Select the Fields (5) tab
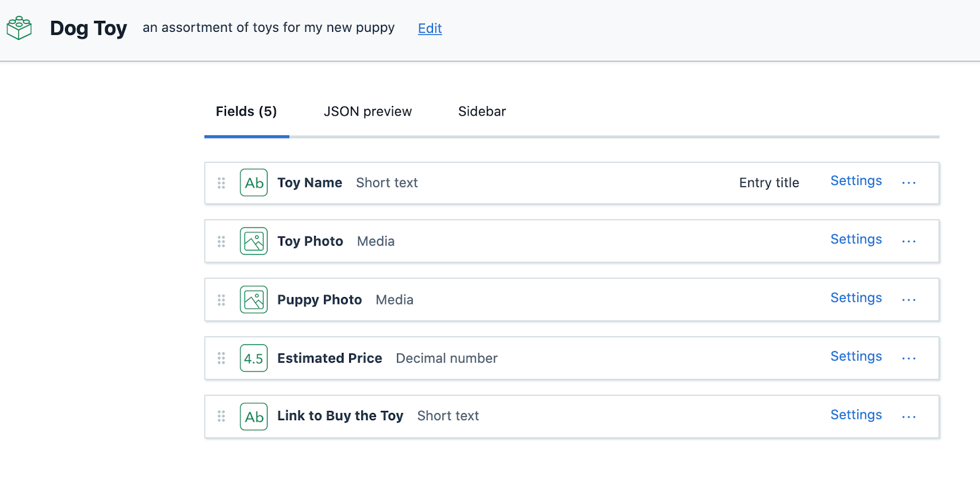The width and height of the screenshot is (980, 498). point(246,111)
